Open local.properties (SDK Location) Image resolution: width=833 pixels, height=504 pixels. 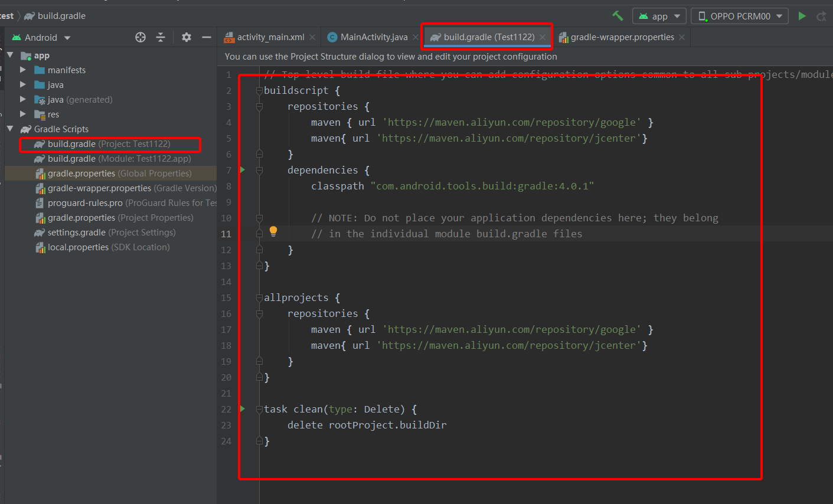(102, 247)
